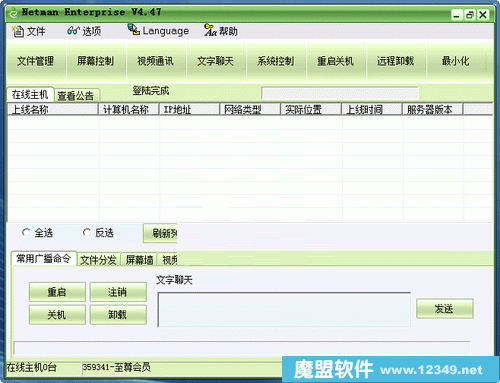Screen dimensions: 500x383
Task: Click the 帮助 help font icon
Action: [x=211, y=30]
